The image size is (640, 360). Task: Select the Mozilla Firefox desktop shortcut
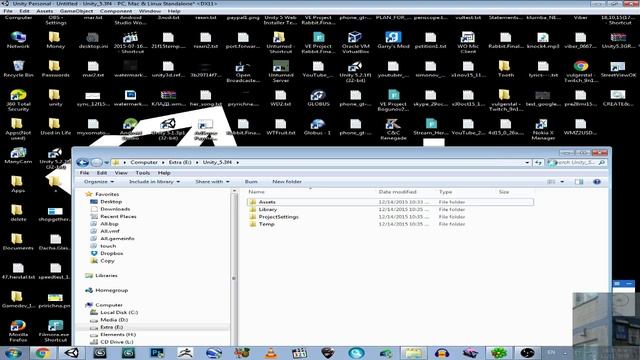click(18, 331)
